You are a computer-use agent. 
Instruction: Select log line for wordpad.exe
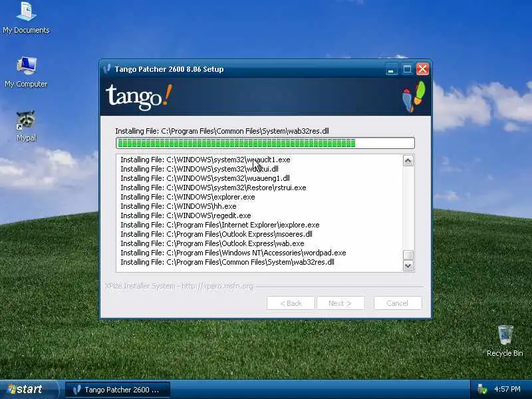pyautogui.click(x=233, y=253)
